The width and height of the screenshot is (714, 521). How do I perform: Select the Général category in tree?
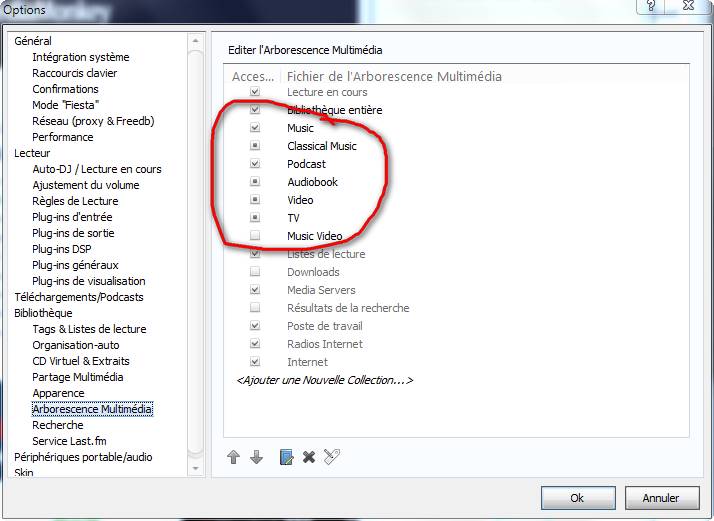tap(33, 41)
